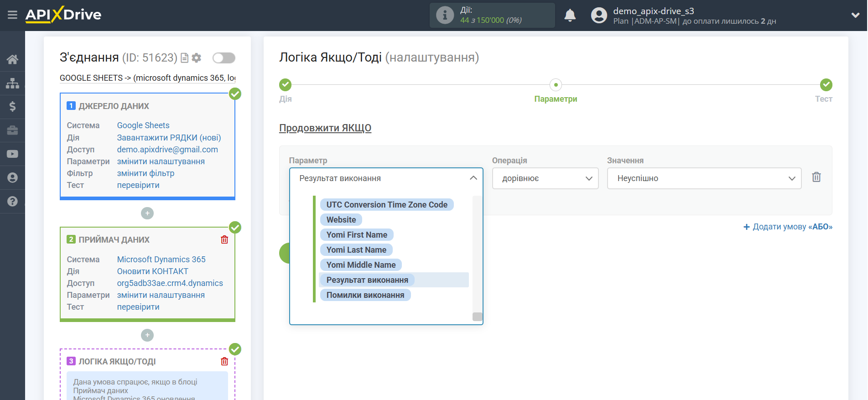Click the dropdown list scrollbar thumb
The width and height of the screenshot is (868, 400).
tap(478, 317)
